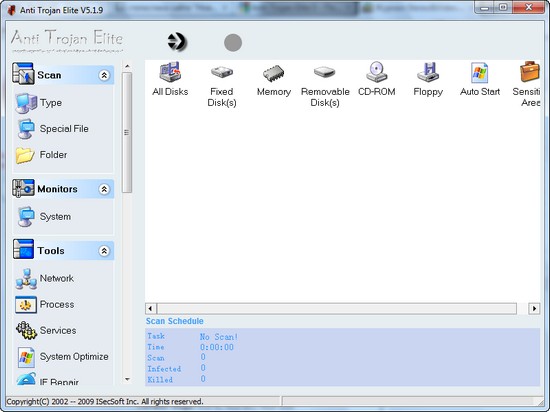Screen dimensions: 550x412
Task: Open the Services tool
Action: (46, 330)
